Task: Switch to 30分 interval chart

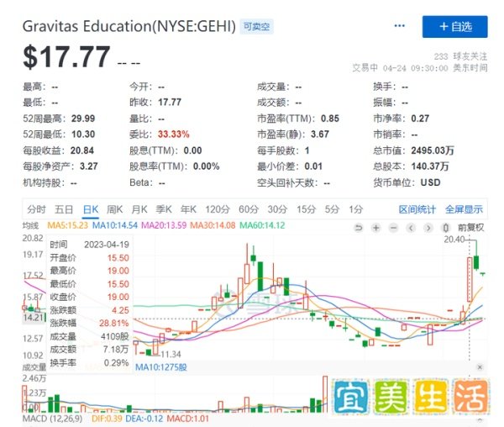Action: pos(277,209)
